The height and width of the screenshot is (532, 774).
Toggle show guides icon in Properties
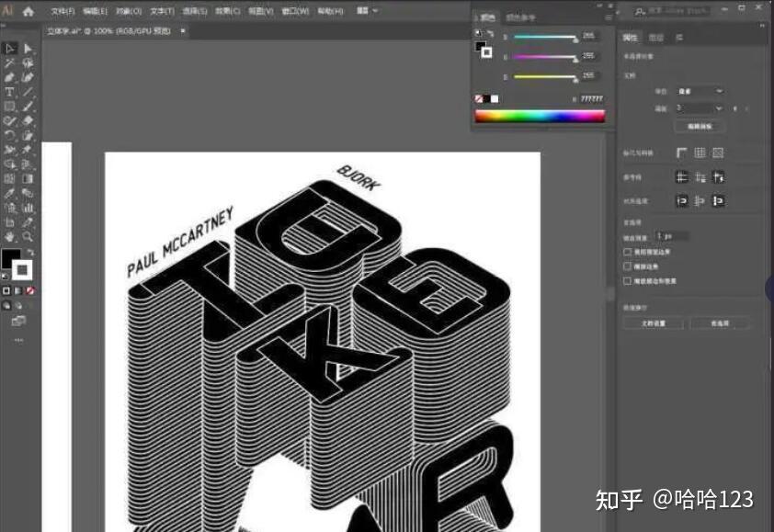pyautogui.click(x=682, y=177)
